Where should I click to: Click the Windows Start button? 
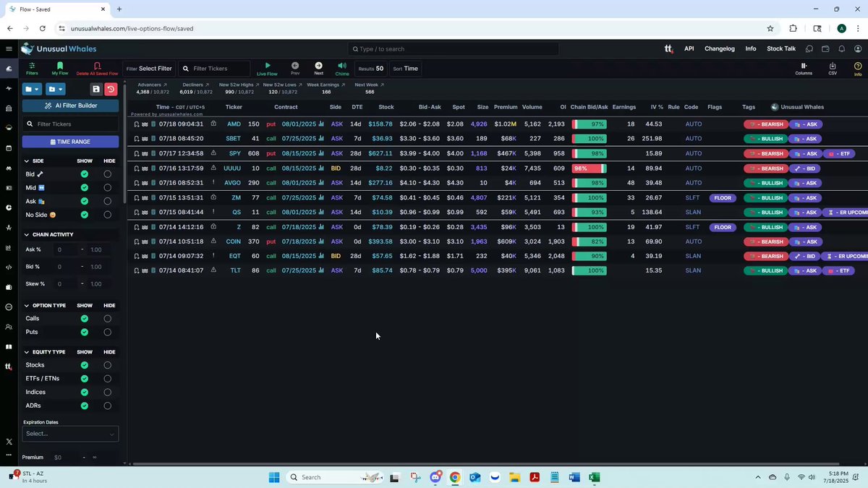[x=274, y=477]
